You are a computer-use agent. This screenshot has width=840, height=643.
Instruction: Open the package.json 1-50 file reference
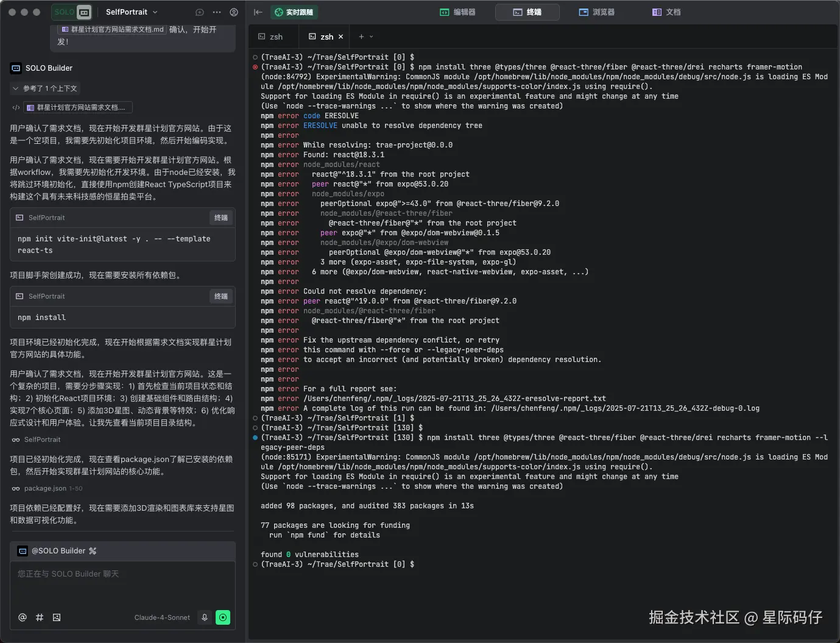point(47,488)
